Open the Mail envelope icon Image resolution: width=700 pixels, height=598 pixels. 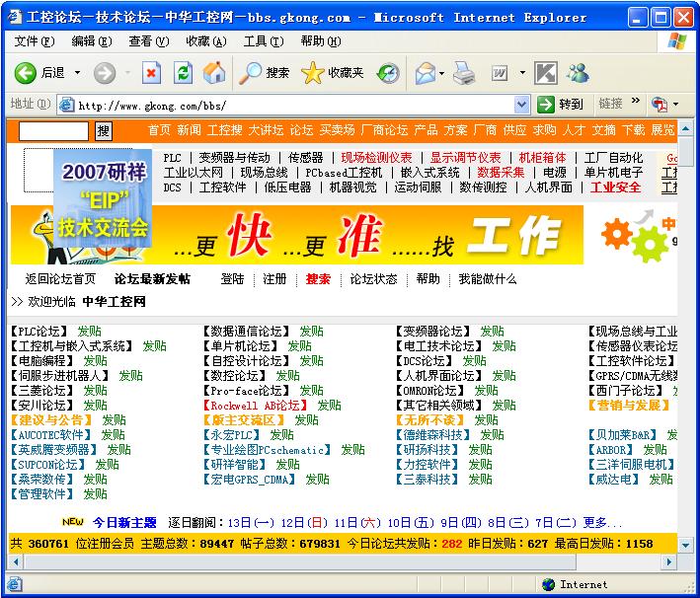pyautogui.click(x=425, y=72)
